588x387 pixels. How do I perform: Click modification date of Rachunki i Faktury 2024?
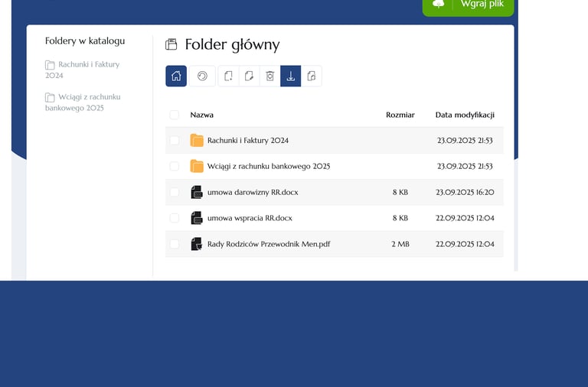(465, 141)
